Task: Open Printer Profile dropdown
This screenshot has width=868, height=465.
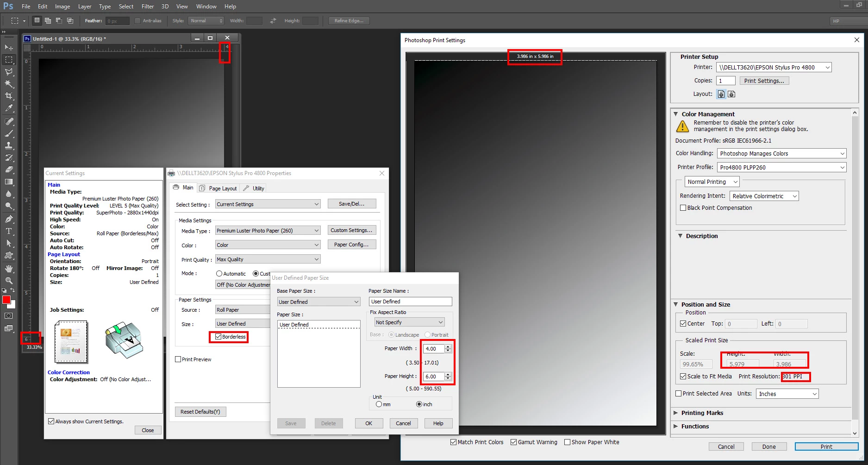Action: pyautogui.click(x=781, y=167)
